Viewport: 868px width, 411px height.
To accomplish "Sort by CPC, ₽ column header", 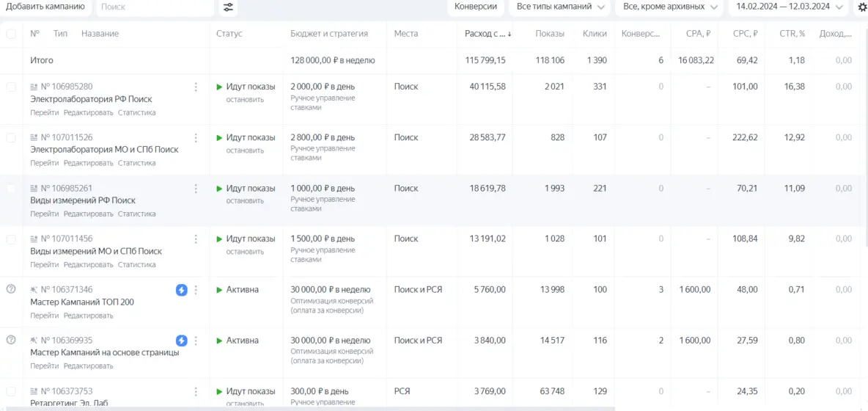I will coord(745,34).
